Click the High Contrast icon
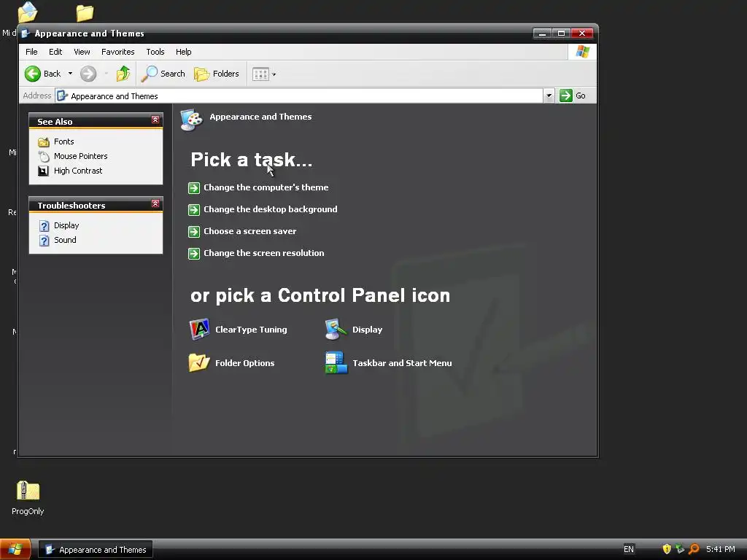 pos(43,171)
